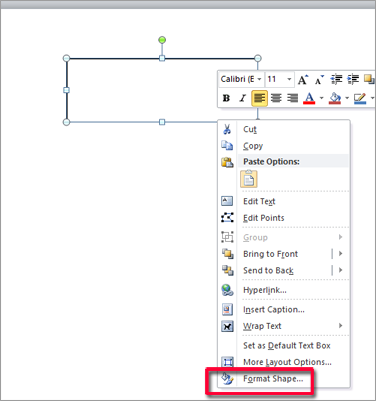
Task: Toggle the Align Text Left button
Action: 259,98
